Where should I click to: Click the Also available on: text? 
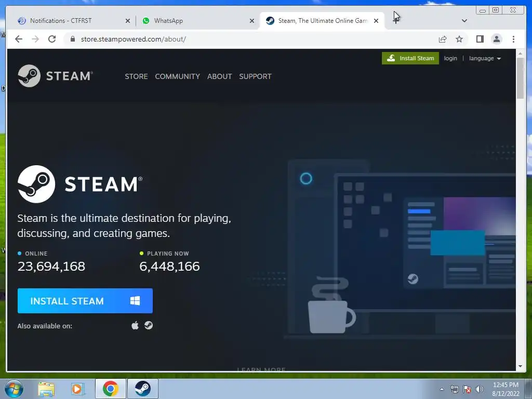45,326
